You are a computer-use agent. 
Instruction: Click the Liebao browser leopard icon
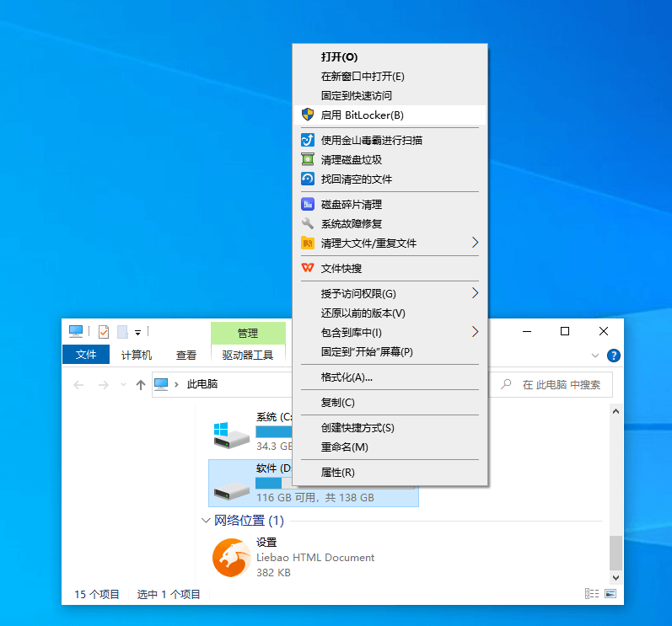(231, 558)
